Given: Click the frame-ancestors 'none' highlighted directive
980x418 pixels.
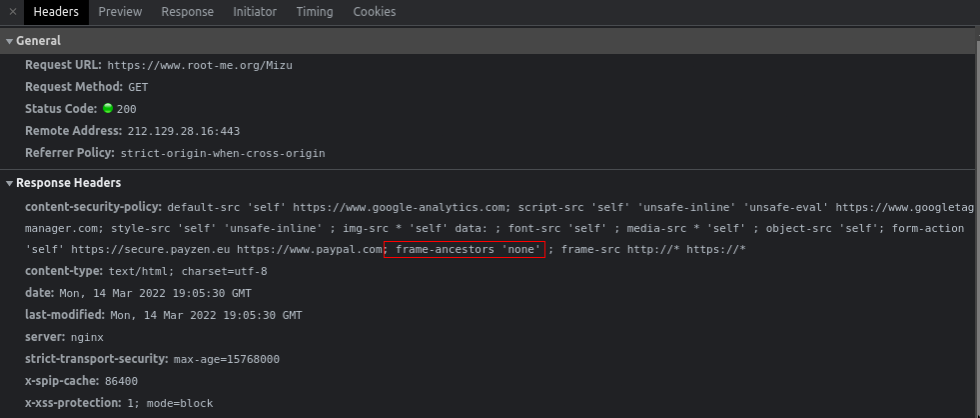Looking at the screenshot, I should pyautogui.click(x=465, y=249).
